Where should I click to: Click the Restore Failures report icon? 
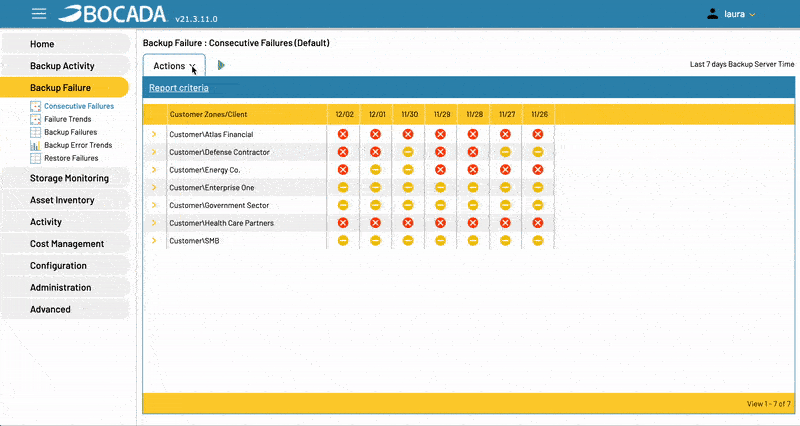[35, 158]
